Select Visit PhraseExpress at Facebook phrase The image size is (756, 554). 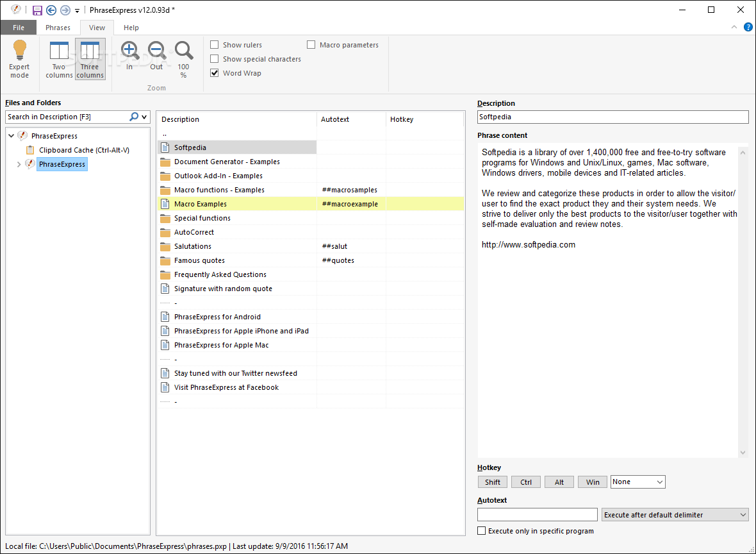point(226,387)
